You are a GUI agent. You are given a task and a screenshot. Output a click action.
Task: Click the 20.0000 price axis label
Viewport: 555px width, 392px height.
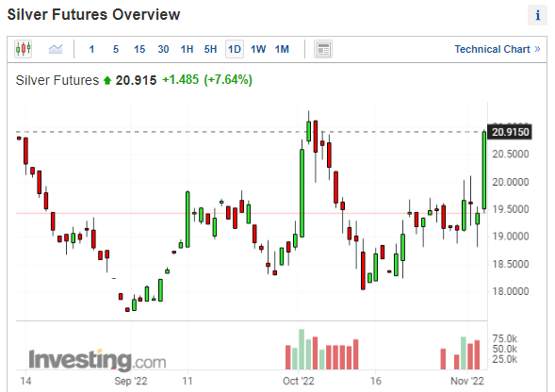[511, 182]
